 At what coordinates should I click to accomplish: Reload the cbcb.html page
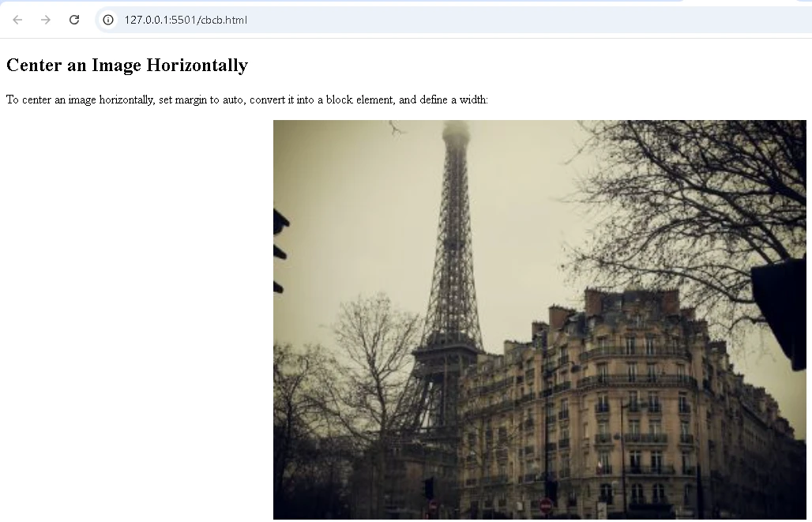(74, 20)
